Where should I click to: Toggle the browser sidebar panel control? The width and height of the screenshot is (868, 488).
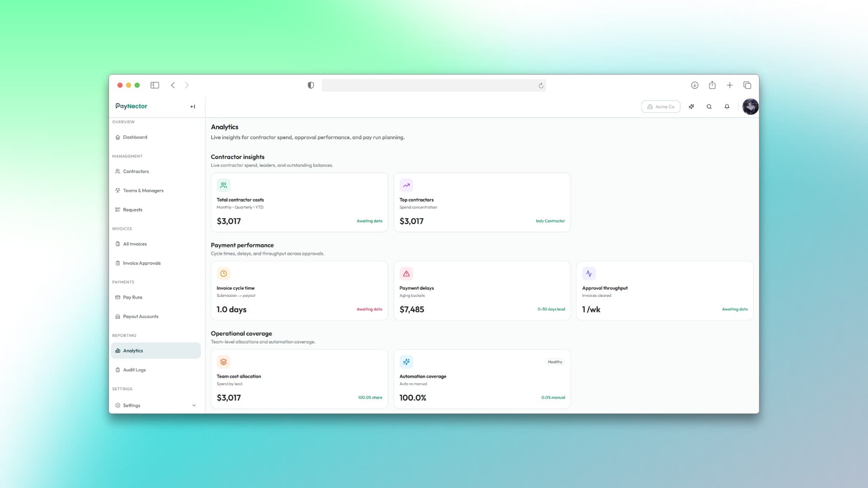(x=155, y=85)
